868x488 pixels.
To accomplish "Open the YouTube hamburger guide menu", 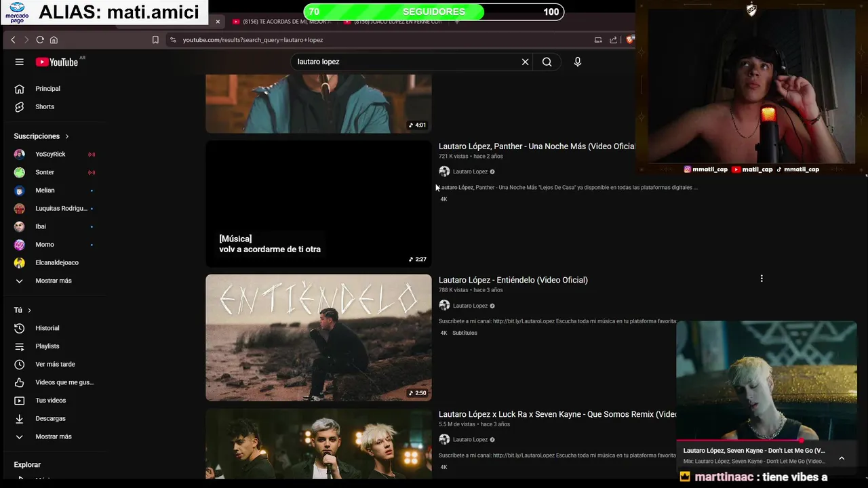I will click(x=19, y=62).
